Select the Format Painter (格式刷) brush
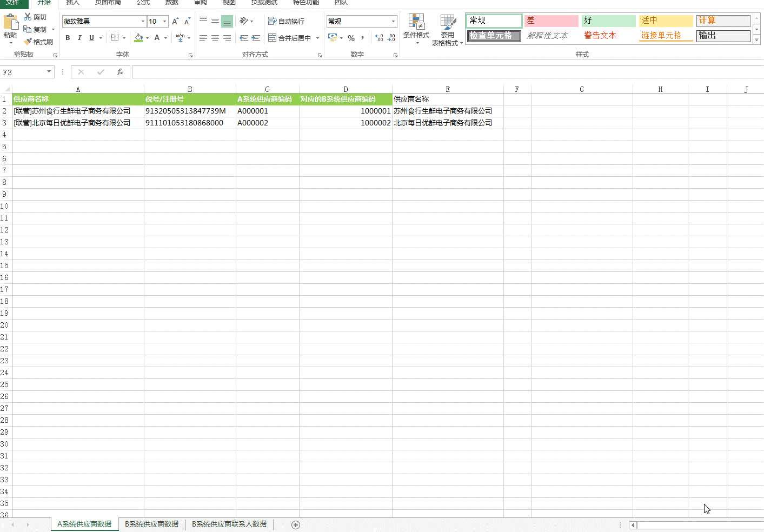 [28, 42]
